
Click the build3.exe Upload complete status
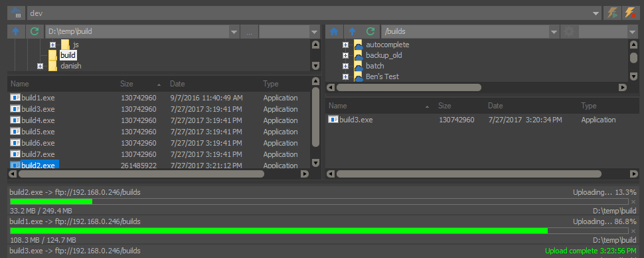coord(591,251)
